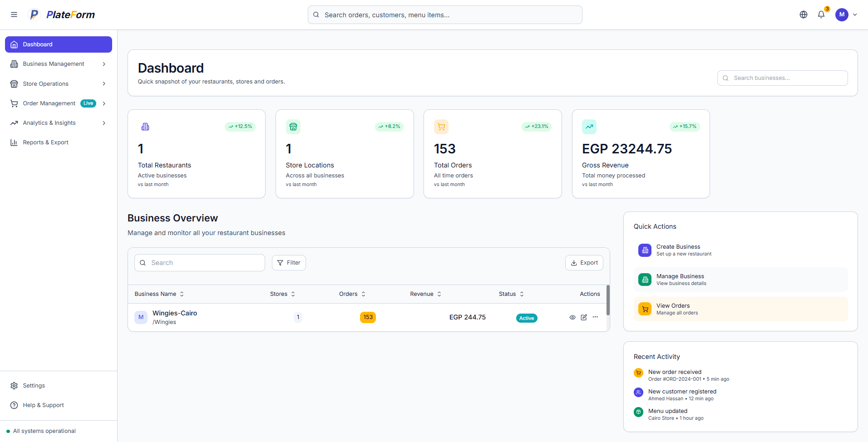Click the Business Overview table scrollbar
868x442 pixels.
coord(608,300)
